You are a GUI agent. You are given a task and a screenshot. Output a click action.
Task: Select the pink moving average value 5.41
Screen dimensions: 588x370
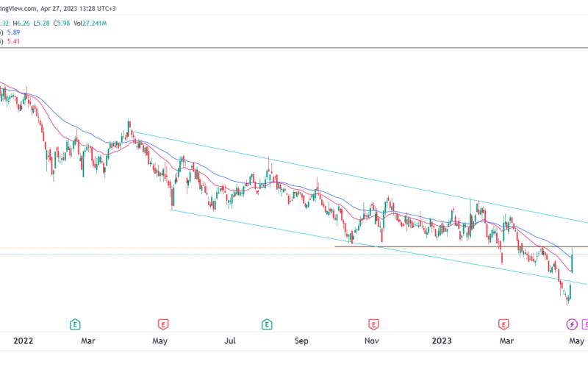click(x=13, y=41)
